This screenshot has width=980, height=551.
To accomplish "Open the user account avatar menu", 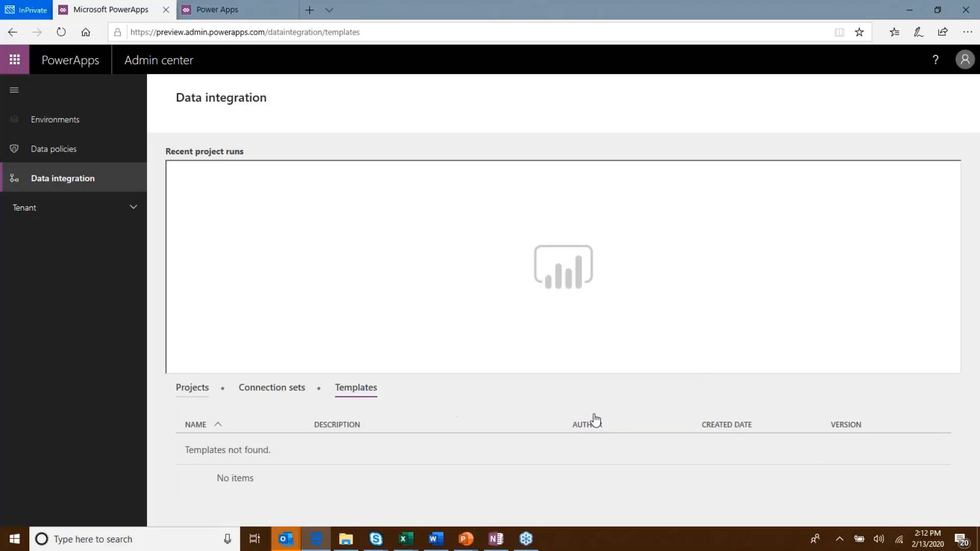I will [x=964, y=59].
